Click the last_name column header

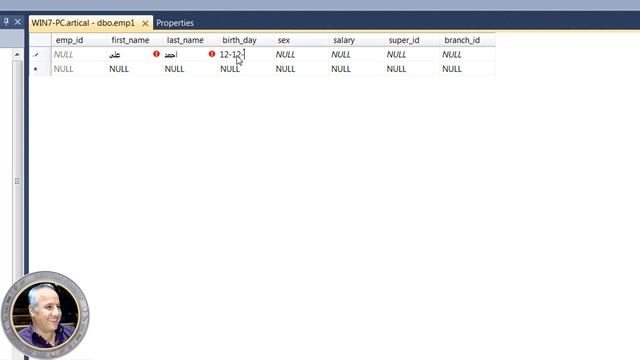pos(190,40)
